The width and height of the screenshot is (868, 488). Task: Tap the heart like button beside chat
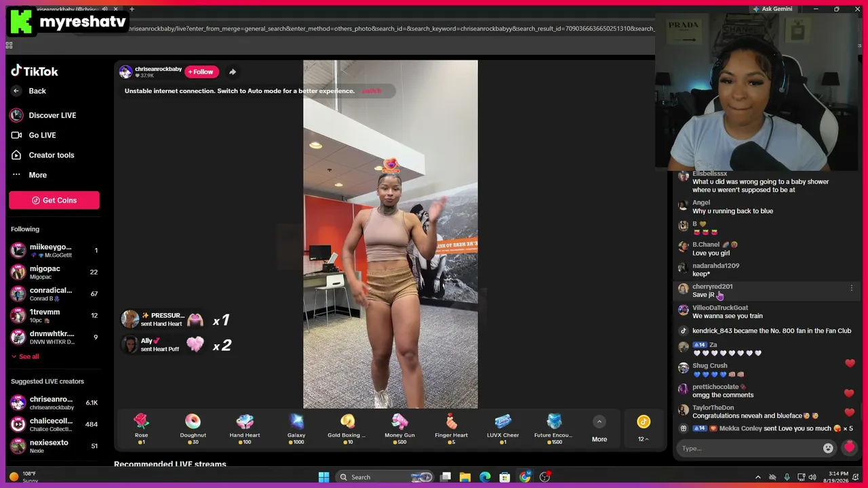pyautogui.click(x=849, y=447)
